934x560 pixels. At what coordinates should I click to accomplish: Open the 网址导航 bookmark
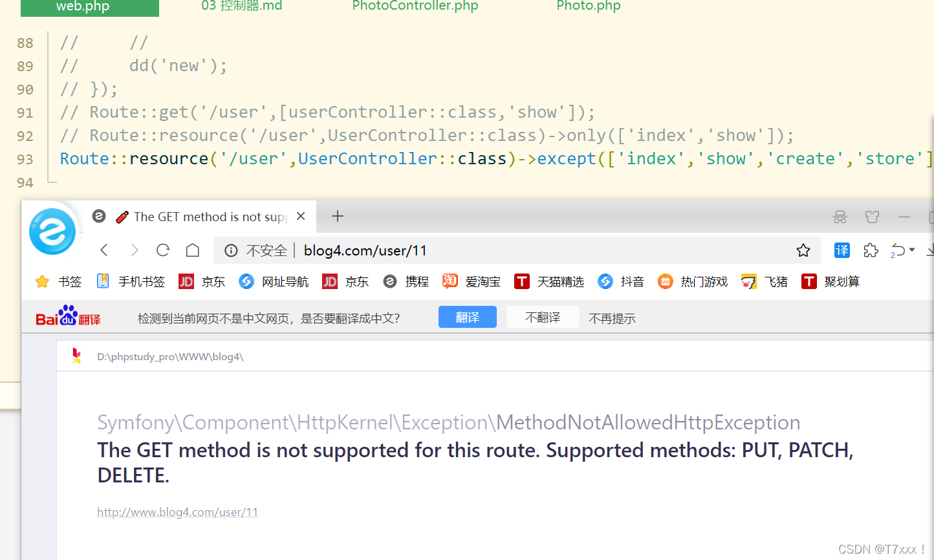[274, 282]
